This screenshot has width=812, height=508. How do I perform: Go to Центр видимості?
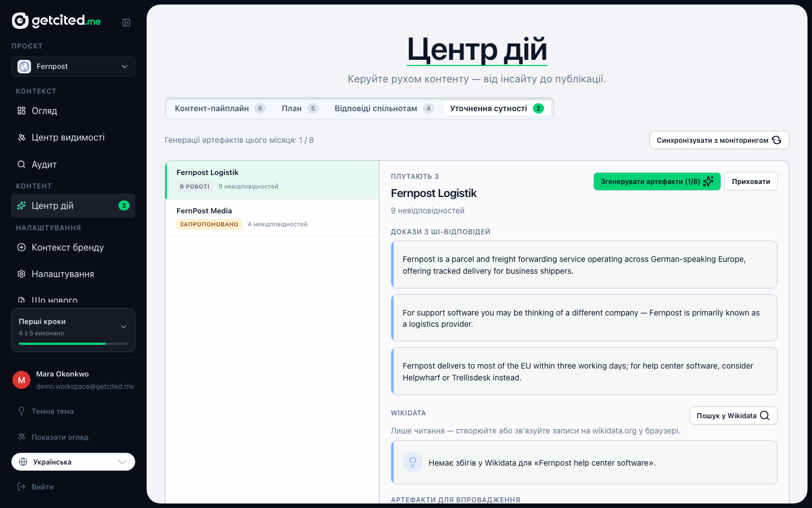[x=73, y=137]
